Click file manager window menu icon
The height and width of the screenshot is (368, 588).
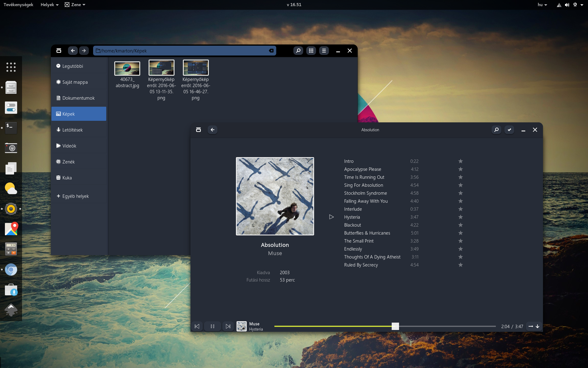(59, 51)
